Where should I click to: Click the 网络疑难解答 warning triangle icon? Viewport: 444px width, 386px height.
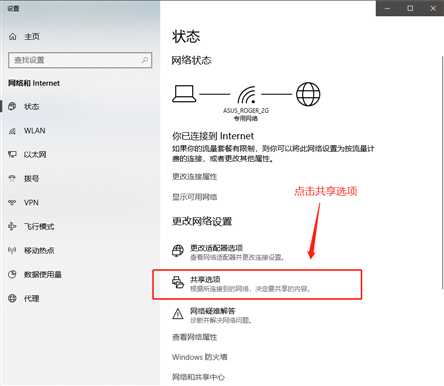178,314
